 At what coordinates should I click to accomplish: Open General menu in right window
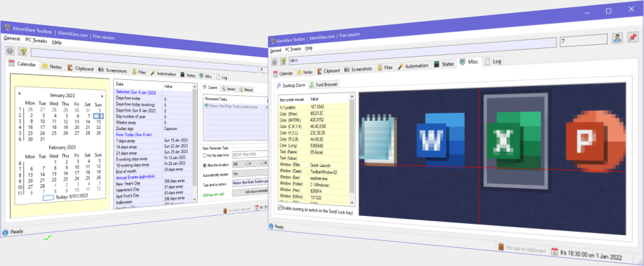pos(276,50)
